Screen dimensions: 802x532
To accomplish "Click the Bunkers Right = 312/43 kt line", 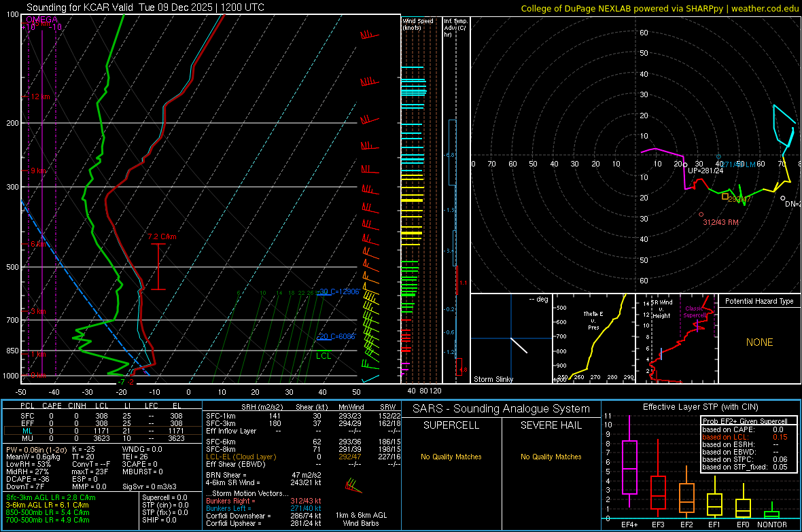I will click(x=264, y=501).
